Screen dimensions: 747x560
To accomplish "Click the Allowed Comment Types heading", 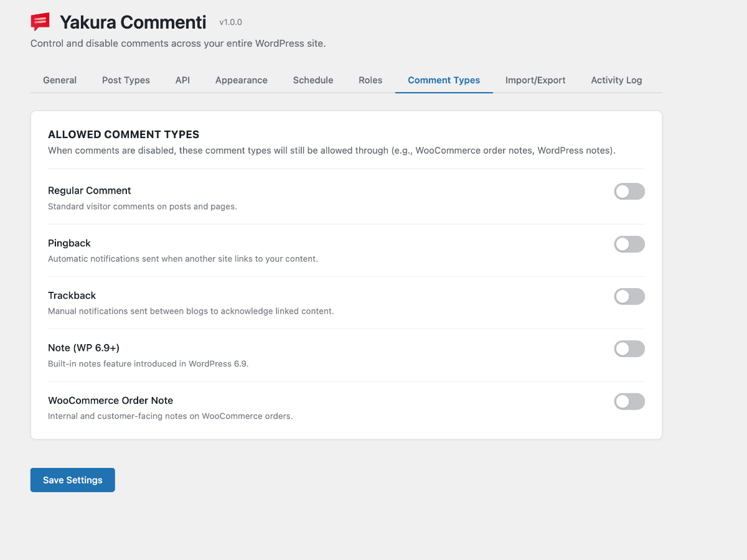I will 123,134.
